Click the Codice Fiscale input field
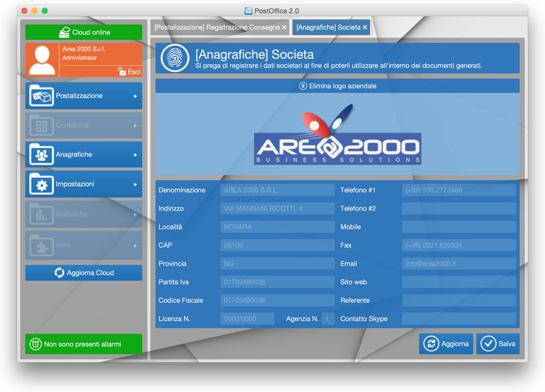The image size is (545, 392). click(277, 300)
